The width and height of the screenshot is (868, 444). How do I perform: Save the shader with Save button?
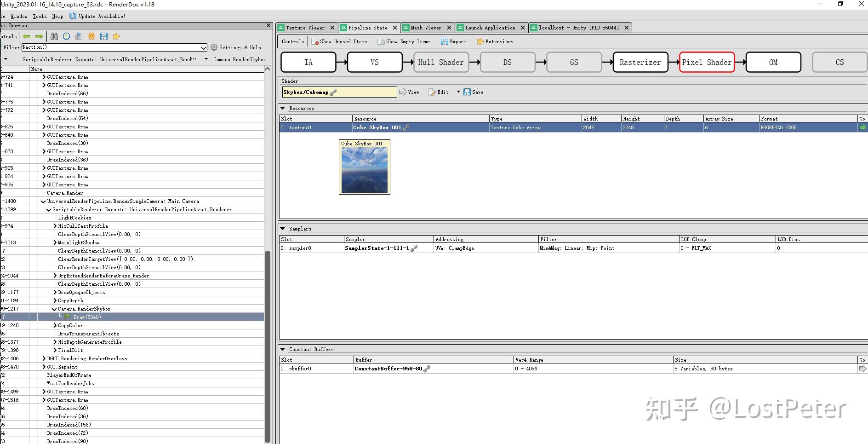pyautogui.click(x=474, y=92)
